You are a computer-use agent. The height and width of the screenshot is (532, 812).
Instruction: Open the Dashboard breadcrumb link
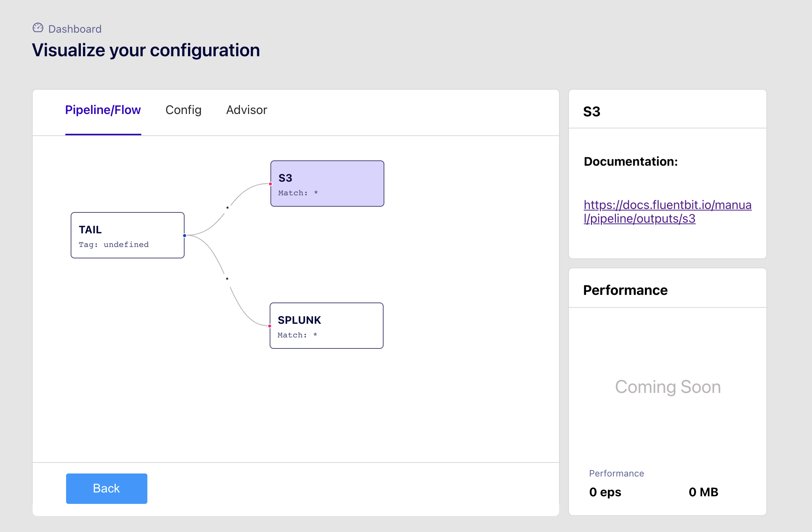pyautogui.click(x=75, y=29)
